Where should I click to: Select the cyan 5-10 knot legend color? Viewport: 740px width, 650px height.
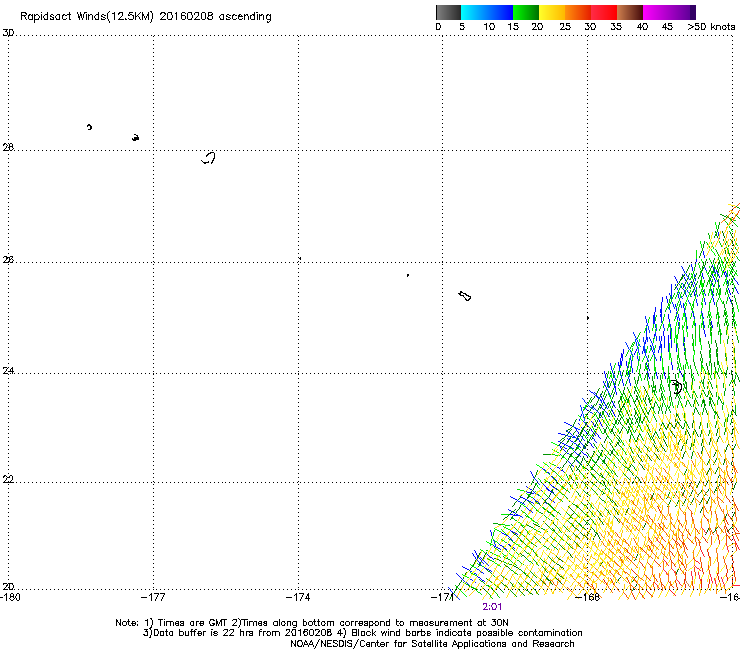tap(474, 12)
